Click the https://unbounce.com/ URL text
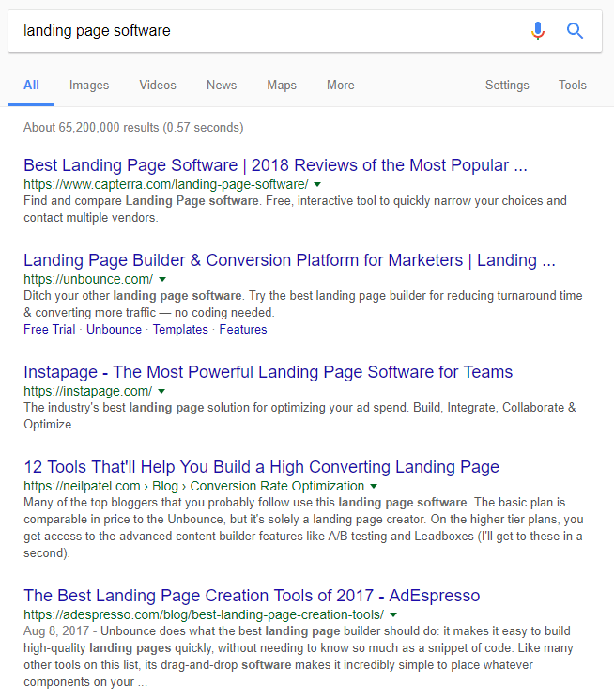This screenshot has width=614, height=700. 88,279
